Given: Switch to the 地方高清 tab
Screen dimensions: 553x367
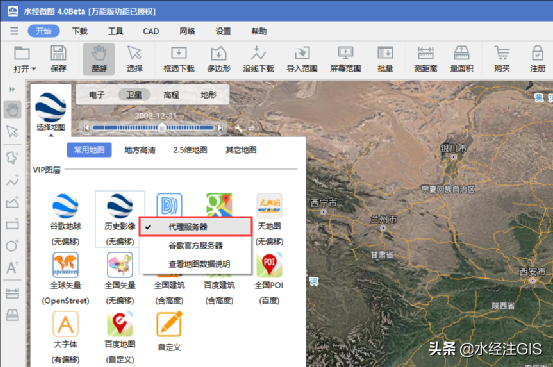Looking at the screenshot, I should [x=140, y=150].
